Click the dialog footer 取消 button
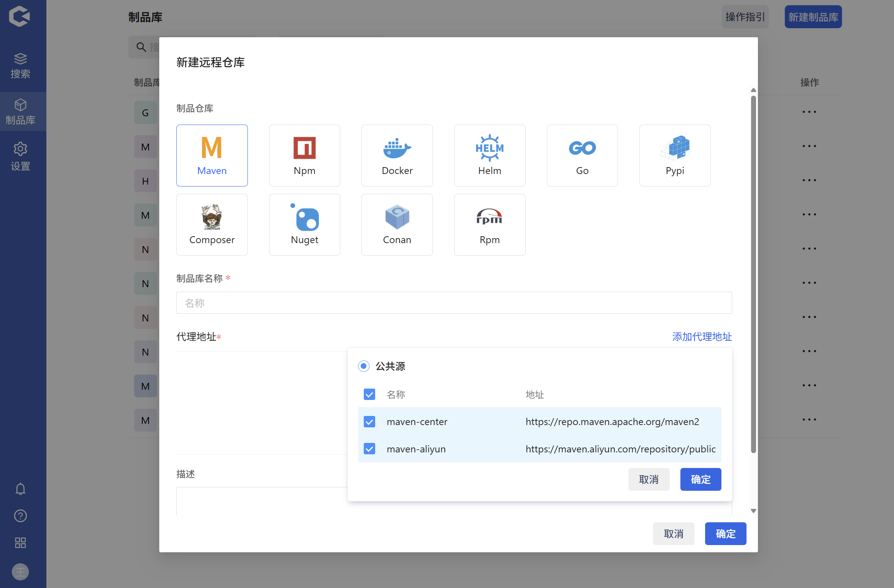Screen dimensions: 894x588 (x=673, y=534)
